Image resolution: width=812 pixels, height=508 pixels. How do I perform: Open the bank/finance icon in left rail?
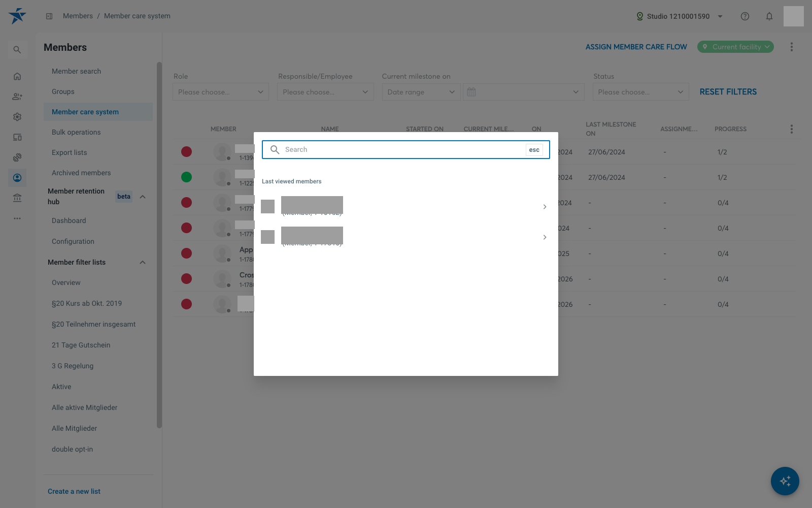pyautogui.click(x=17, y=198)
